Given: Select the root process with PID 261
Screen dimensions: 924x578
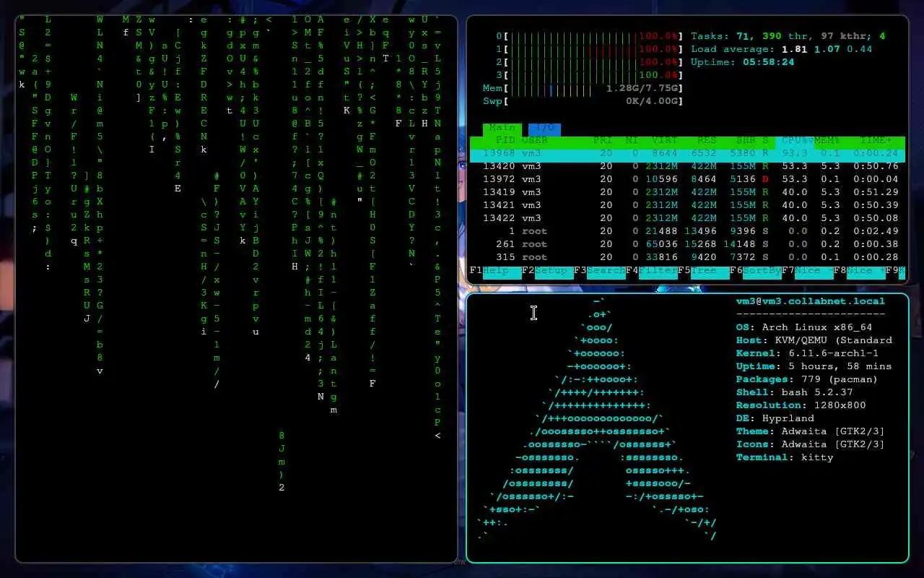Looking at the screenshot, I should 687,244.
